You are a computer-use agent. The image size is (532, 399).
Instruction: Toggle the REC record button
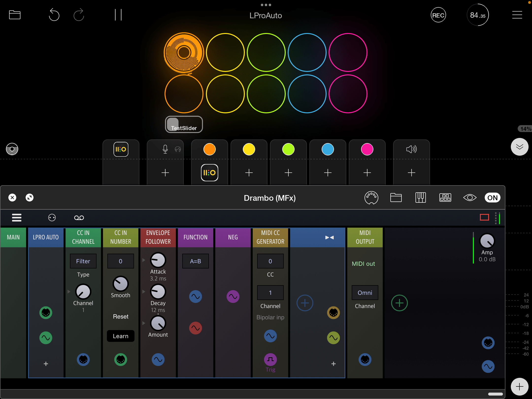pos(438,15)
